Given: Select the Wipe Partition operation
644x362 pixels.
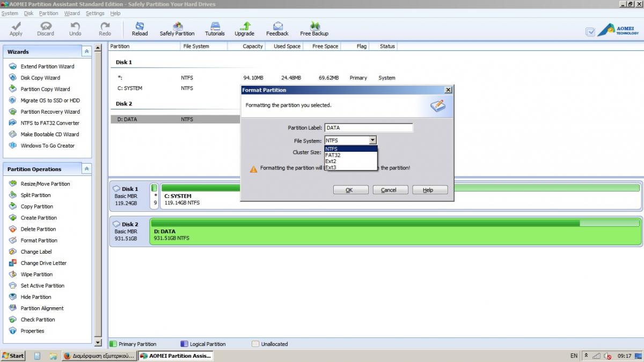Looking at the screenshot, I should [x=36, y=274].
